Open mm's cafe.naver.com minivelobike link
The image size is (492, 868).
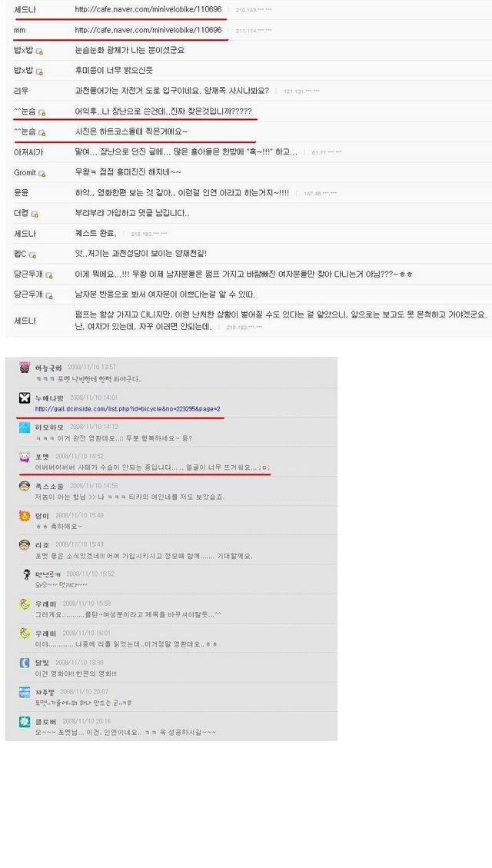[148, 30]
